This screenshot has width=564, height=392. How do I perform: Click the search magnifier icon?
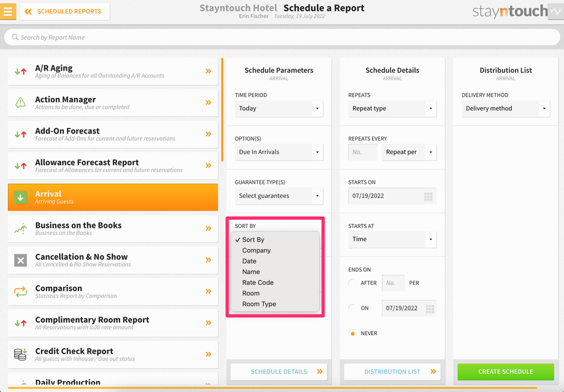15,37
